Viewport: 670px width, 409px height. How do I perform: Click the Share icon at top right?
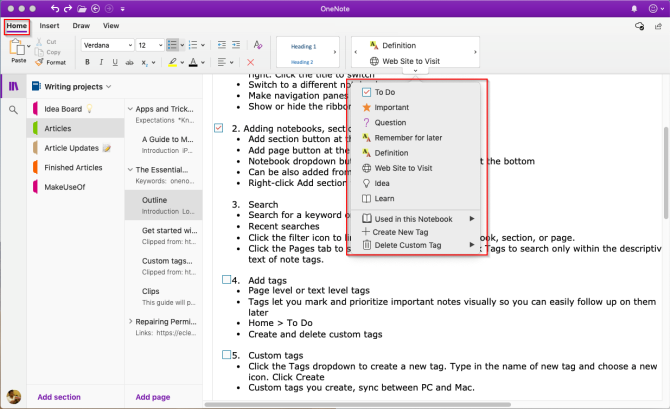(658, 26)
